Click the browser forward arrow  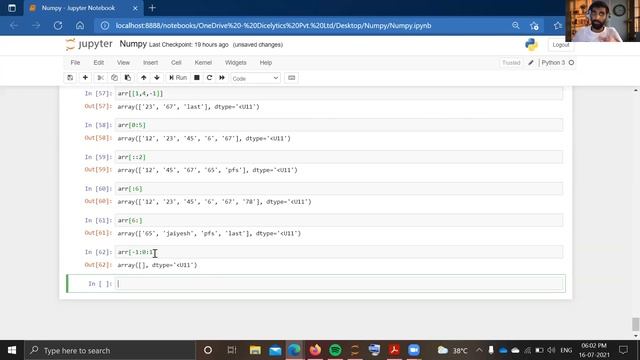tap(36, 25)
